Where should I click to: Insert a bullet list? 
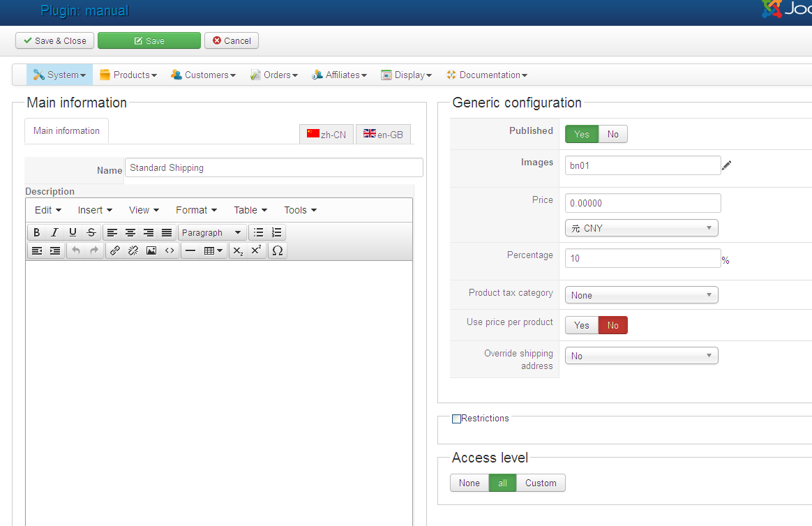[258, 232]
